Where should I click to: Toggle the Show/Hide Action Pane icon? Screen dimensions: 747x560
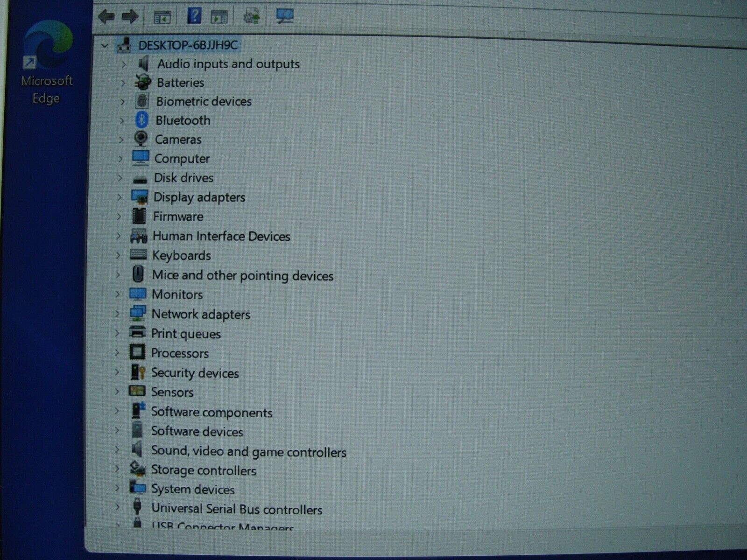(218, 17)
